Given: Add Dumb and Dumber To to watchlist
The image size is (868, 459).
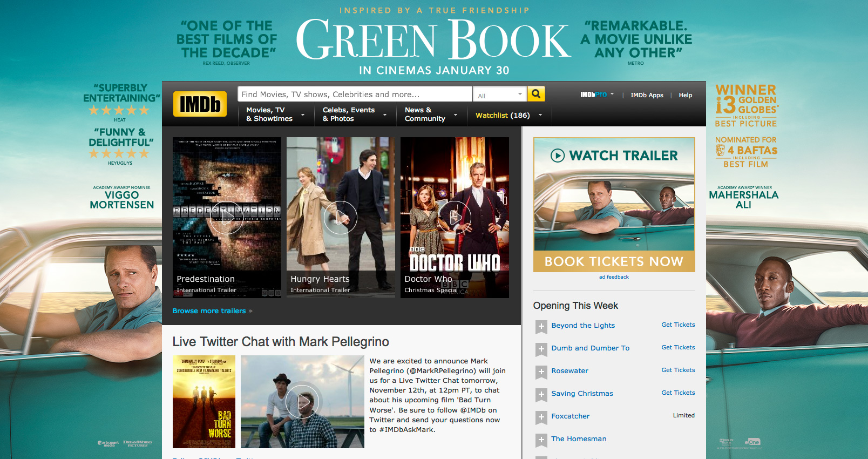Looking at the screenshot, I should tap(541, 349).
